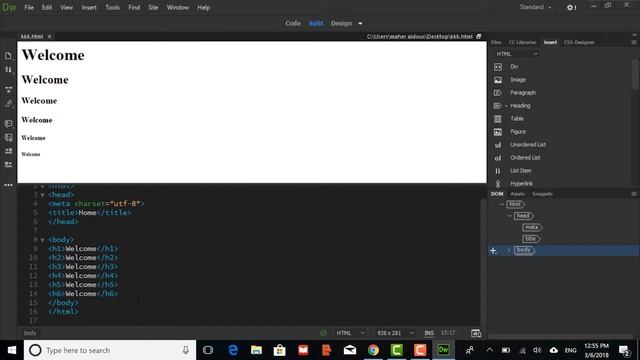Click the restore-down document icon by file path
Viewport: 640px width, 360px height.
pos(479,36)
